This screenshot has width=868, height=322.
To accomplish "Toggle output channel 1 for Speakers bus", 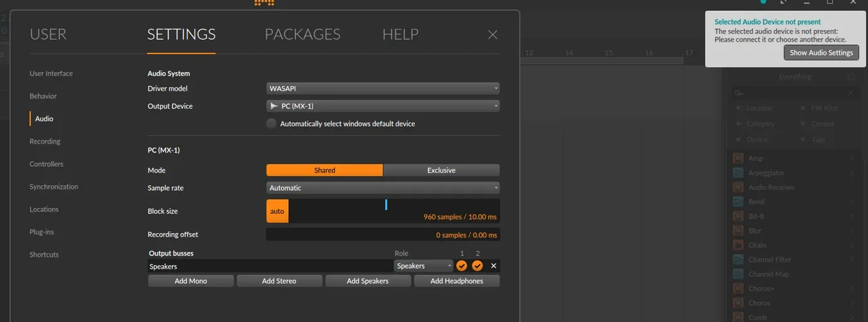I will point(461,266).
